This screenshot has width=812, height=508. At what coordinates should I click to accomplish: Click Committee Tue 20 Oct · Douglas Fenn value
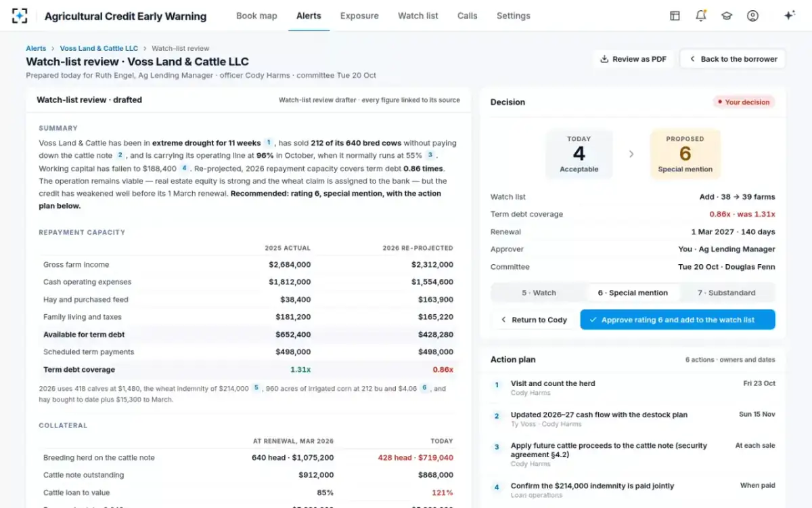click(x=727, y=267)
